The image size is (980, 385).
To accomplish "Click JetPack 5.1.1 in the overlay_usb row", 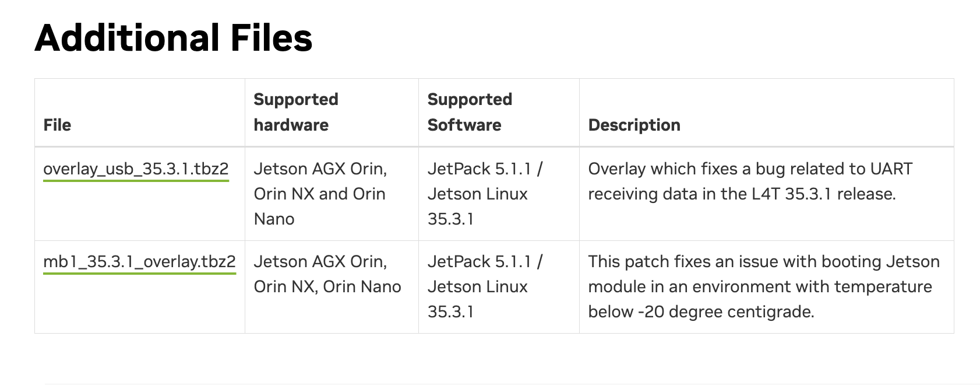I will (480, 169).
